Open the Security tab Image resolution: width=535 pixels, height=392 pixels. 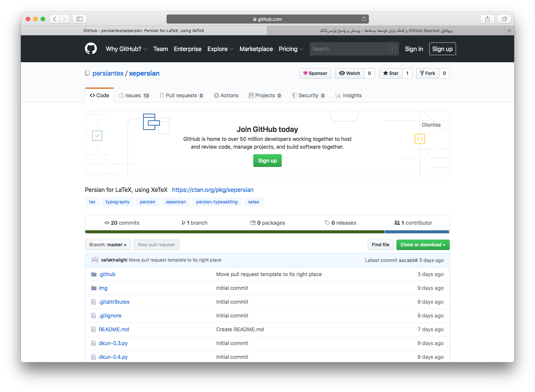pos(309,95)
